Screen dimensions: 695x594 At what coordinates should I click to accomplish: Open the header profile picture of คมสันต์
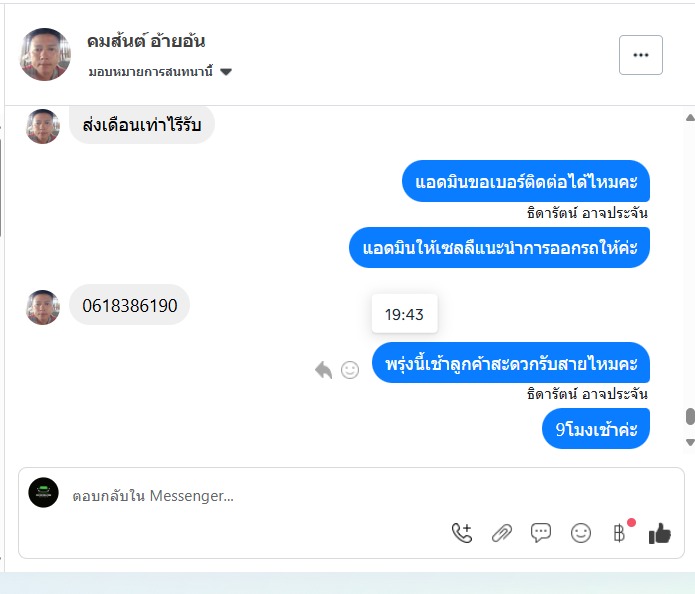click(45, 54)
